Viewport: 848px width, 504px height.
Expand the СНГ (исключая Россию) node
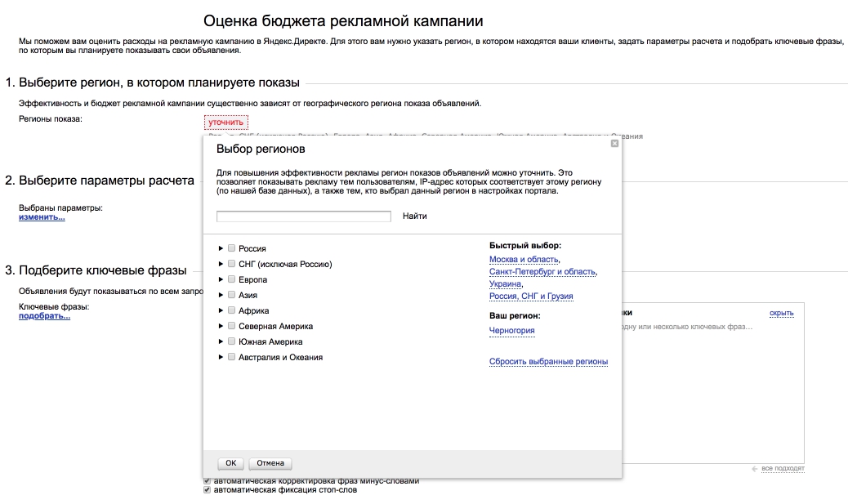pos(221,264)
